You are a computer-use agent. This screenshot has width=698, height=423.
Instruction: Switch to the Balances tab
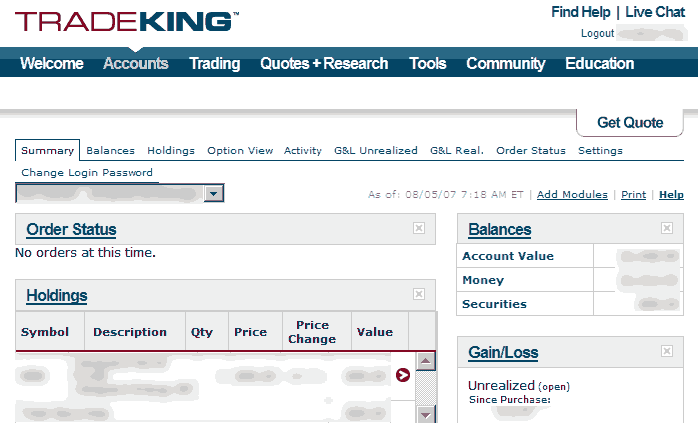click(x=110, y=151)
